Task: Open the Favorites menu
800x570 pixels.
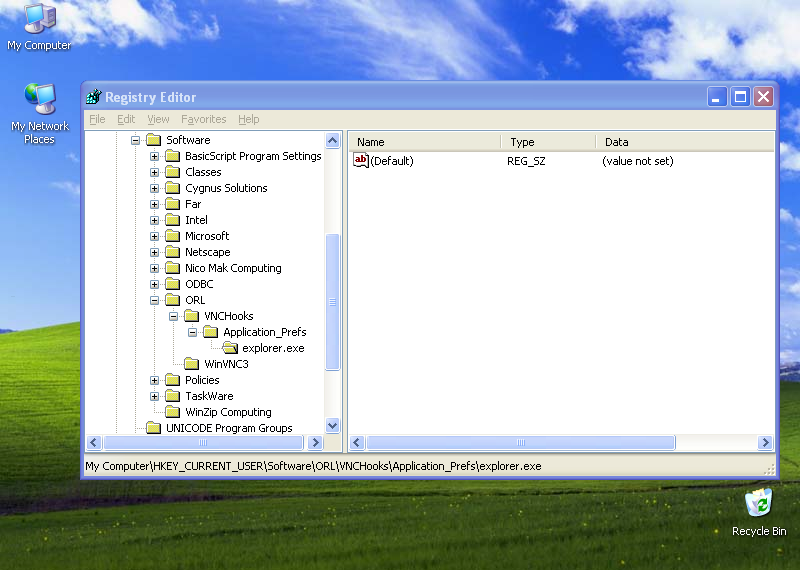Action: [203, 119]
